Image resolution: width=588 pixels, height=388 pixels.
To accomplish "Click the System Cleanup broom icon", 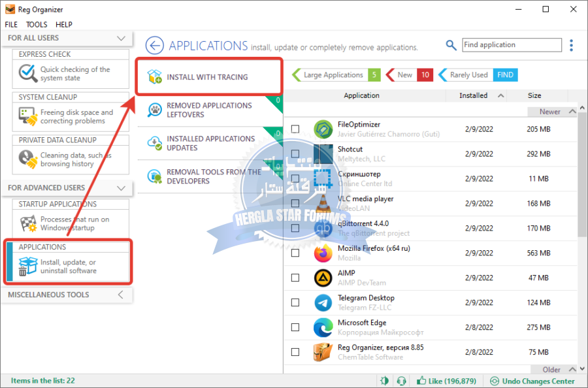I will [x=27, y=116].
